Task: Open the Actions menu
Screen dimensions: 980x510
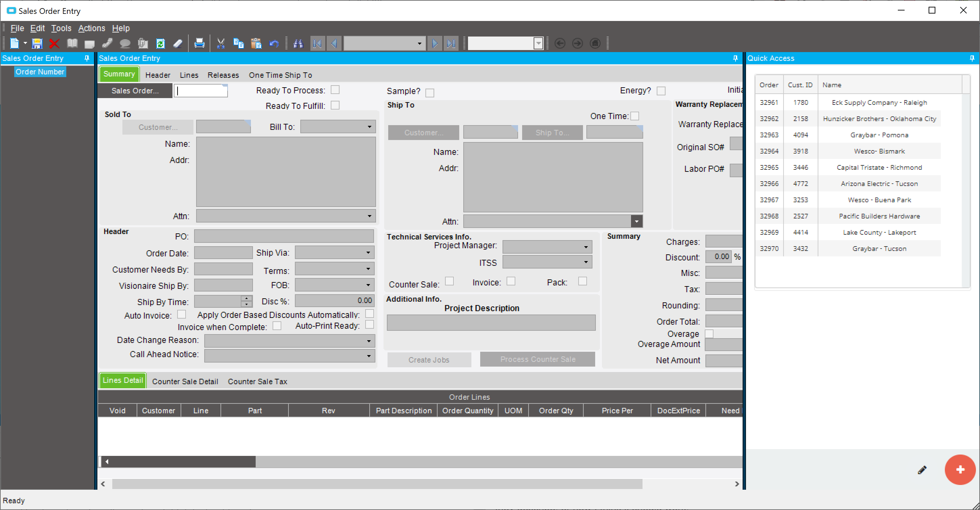Action: click(x=91, y=28)
